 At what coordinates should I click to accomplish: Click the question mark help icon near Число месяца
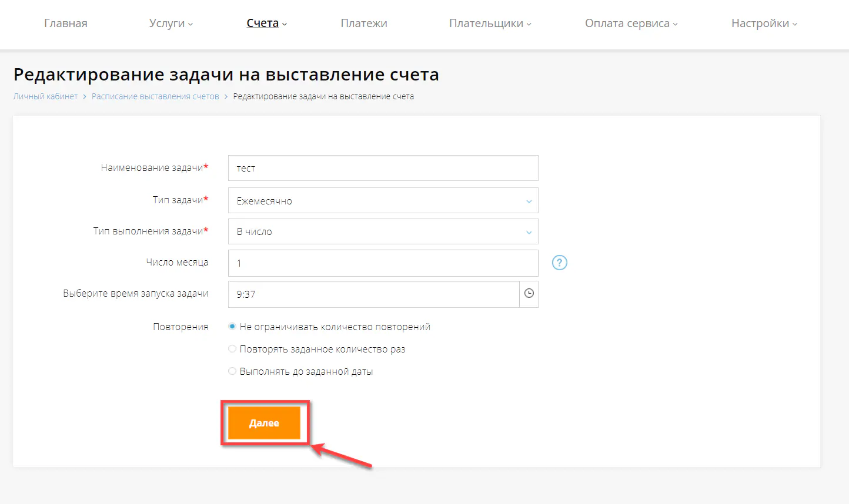559,263
